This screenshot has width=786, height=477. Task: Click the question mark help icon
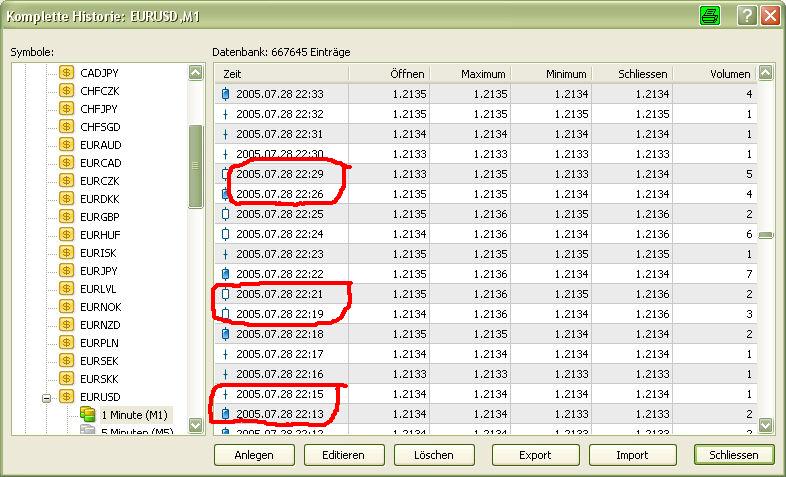746,16
